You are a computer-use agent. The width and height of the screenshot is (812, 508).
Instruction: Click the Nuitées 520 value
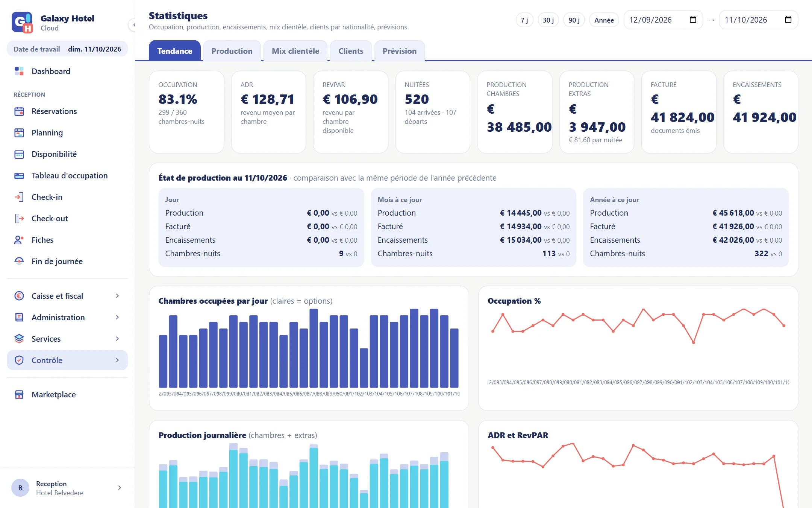[417, 99]
